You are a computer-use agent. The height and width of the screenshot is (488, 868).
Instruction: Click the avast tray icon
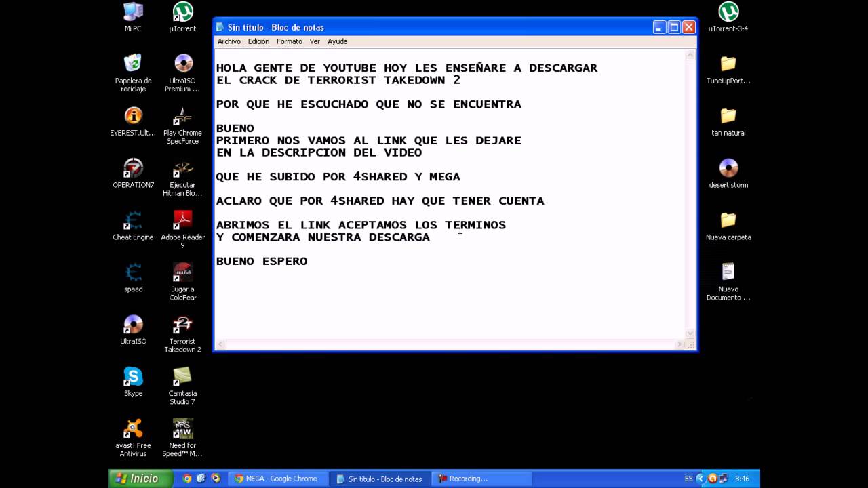[712, 479]
